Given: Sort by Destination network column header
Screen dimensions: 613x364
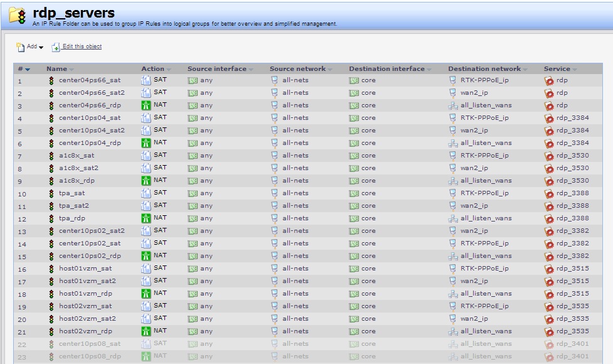Looking at the screenshot, I should pyautogui.click(x=484, y=68).
